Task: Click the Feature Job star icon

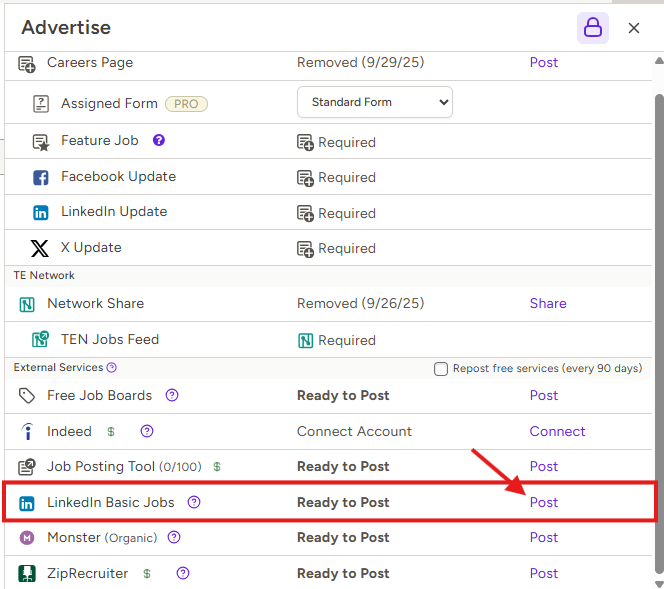Action: coord(41,142)
